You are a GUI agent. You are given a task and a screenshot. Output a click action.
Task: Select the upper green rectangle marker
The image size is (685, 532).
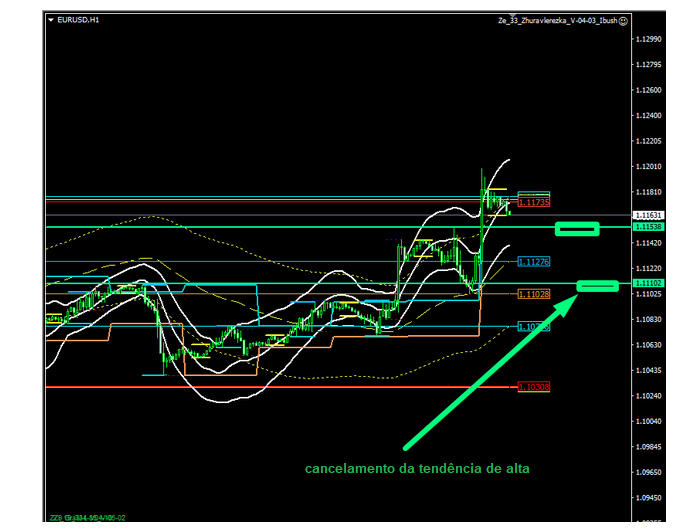tap(577, 229)
